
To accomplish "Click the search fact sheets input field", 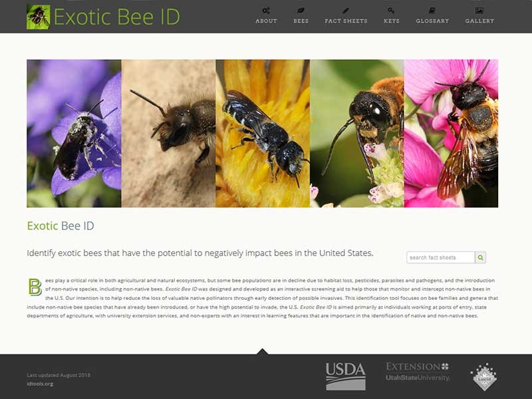I will [440, 257].
